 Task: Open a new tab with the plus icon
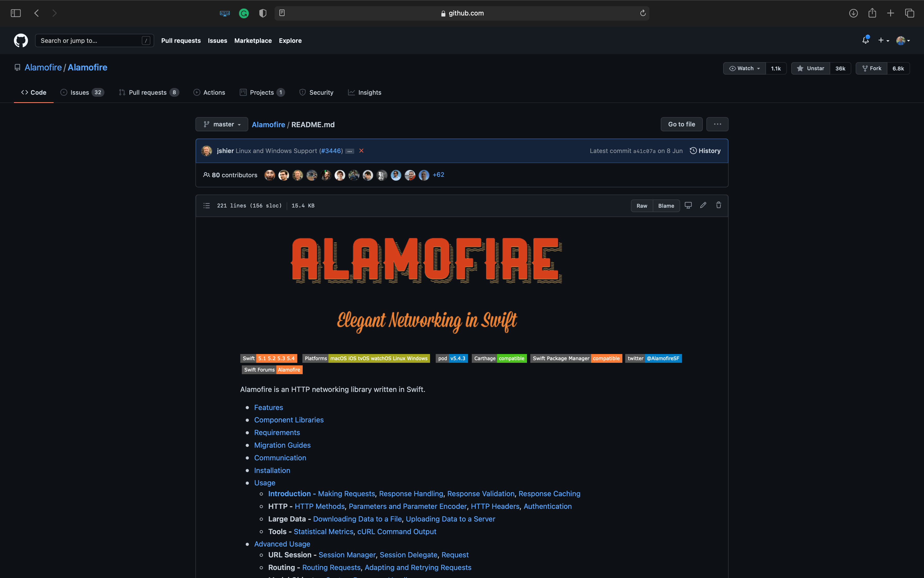[x=890, y=13]
